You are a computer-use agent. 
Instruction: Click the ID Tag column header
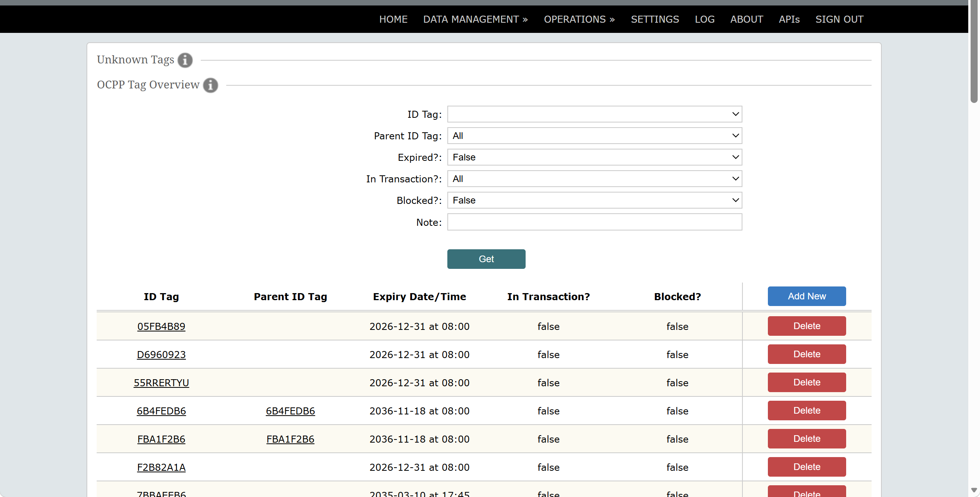161,297
